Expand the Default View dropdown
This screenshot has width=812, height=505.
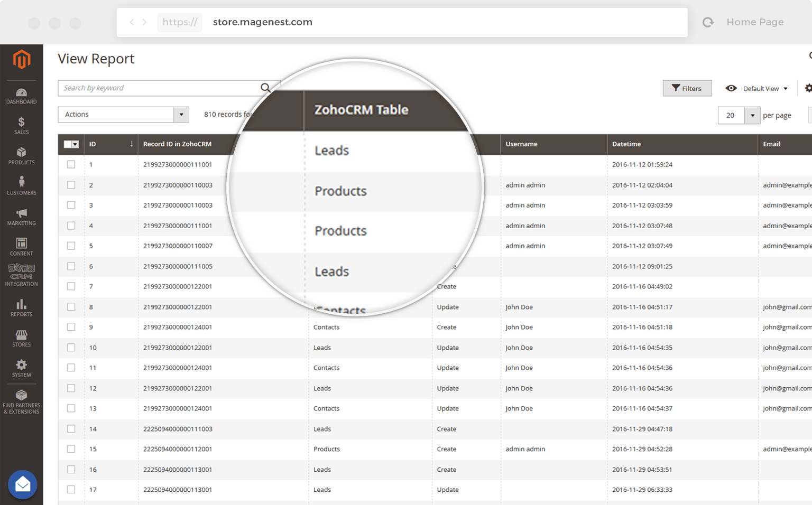[765, 88]
